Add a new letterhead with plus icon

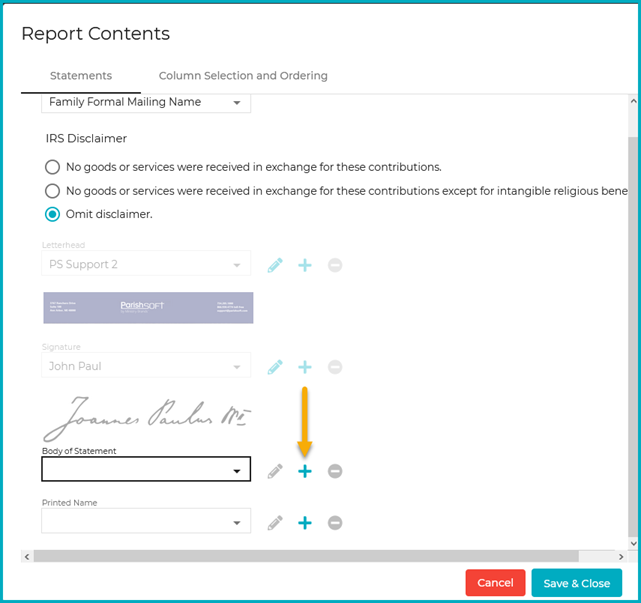(305, 265)
